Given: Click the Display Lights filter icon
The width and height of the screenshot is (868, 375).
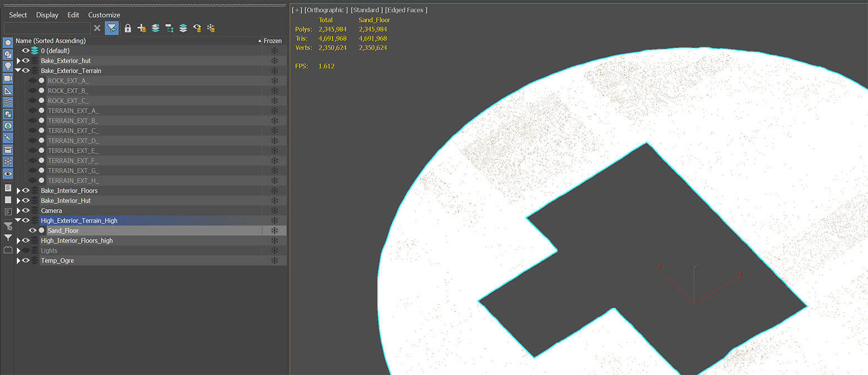Looking at the screenshot, I should pyautogui.click(x=8, y=66).
